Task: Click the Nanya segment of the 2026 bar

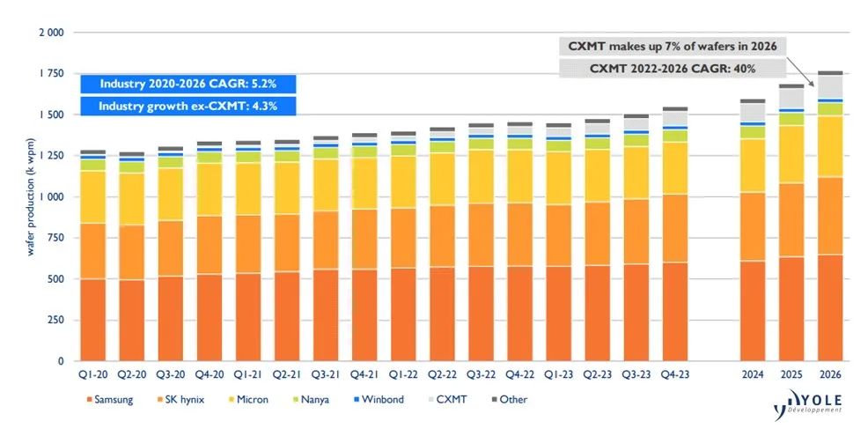Action: coord(830,109)
